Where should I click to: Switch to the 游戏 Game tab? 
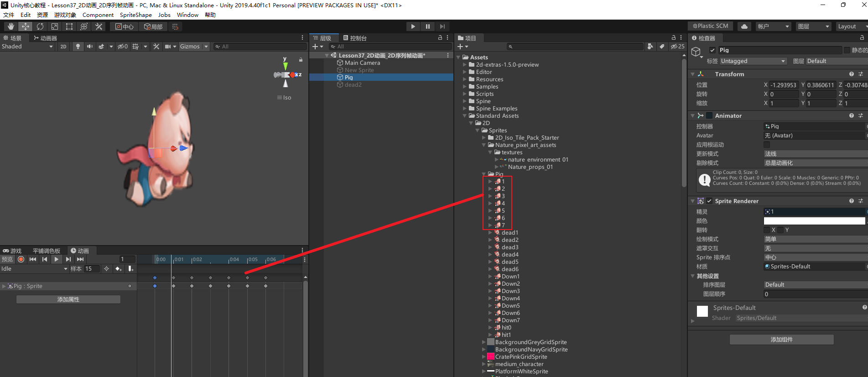(x=12, y=251)
